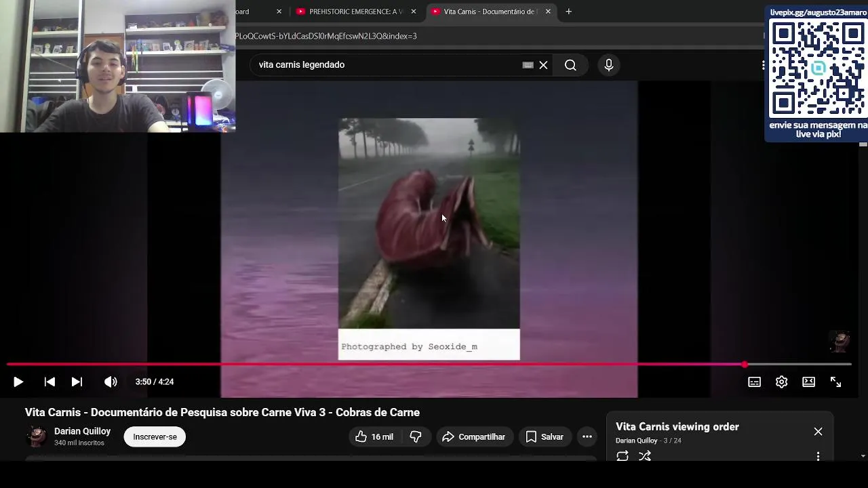The image size is (868, 488).
Task: Skip to next video in playlist
Action: pyautogui.click(x=77, y=382)
